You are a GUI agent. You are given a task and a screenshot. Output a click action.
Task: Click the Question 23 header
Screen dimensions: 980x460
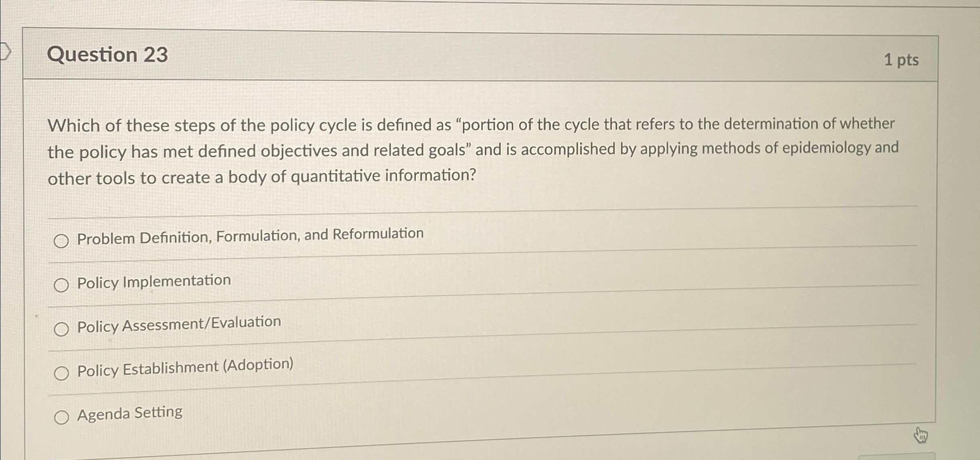[x=109, y=54]
